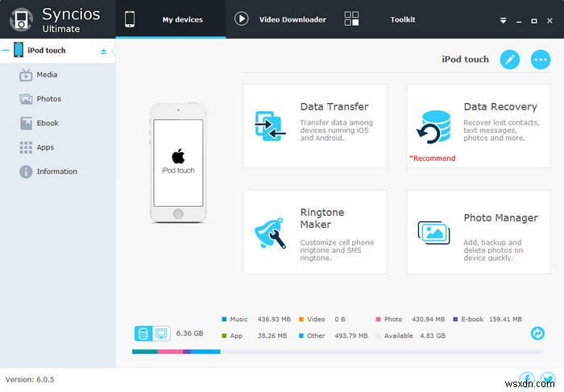Click the Information icon in sidebar
This screenshot has width=564, height=392.
[x=26, y=171]
